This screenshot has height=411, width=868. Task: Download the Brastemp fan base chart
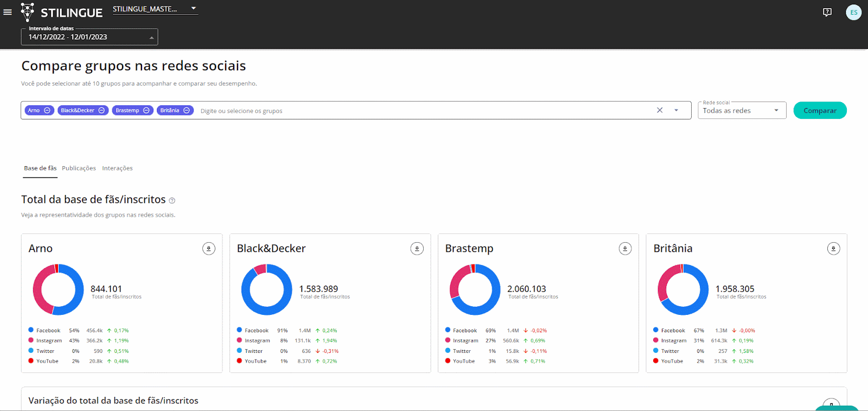pyautogui.click(x=625, y=249)
